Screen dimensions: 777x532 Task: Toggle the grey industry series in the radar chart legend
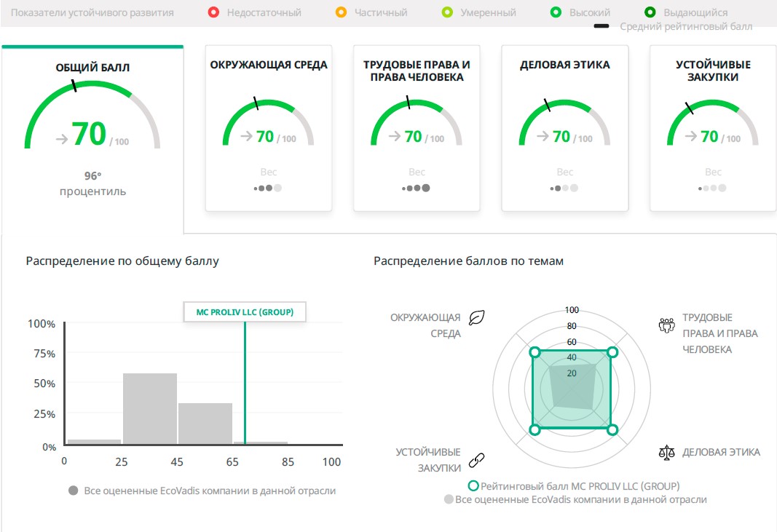pos(449,499)
